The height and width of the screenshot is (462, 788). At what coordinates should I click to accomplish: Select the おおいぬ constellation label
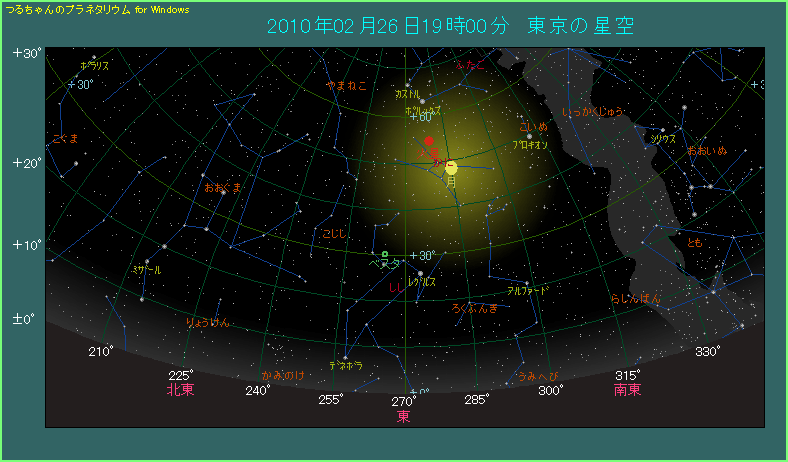(x=706, y=151)
